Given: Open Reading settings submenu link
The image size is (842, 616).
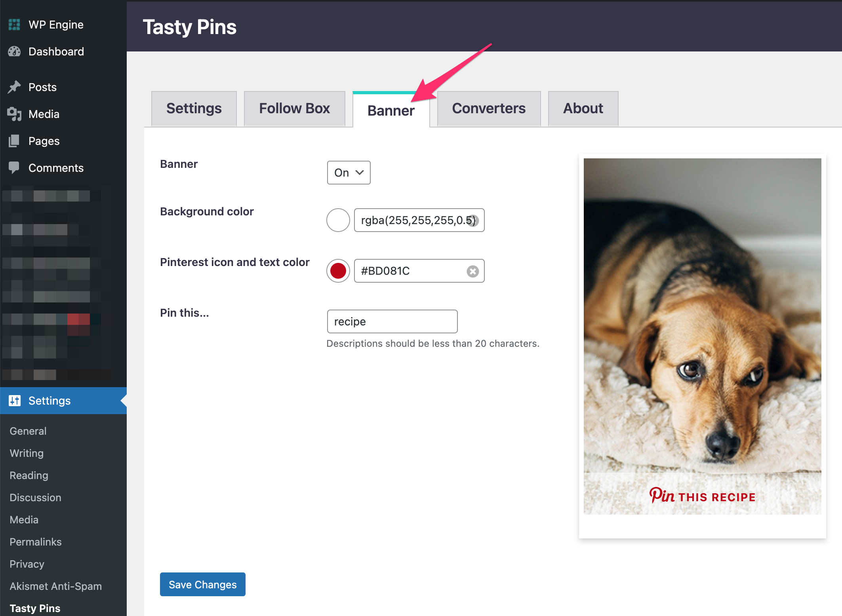Looking at the screenshot, I should 29,475.
